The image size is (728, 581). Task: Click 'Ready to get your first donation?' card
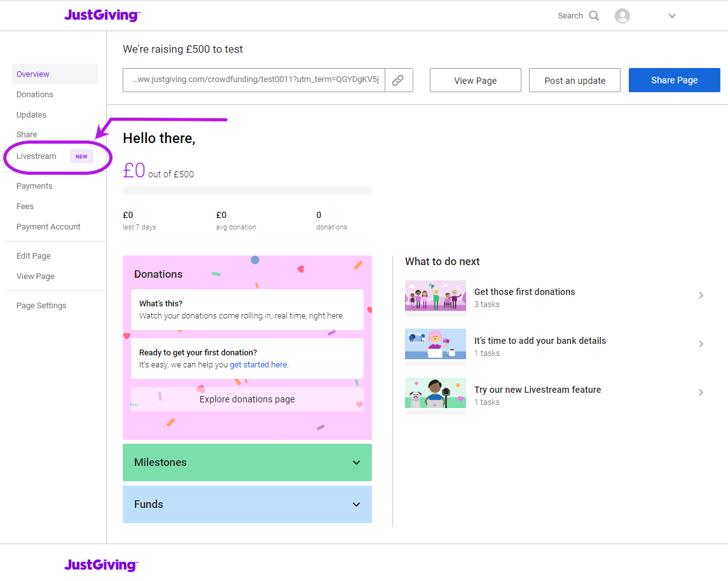(247, 359)
